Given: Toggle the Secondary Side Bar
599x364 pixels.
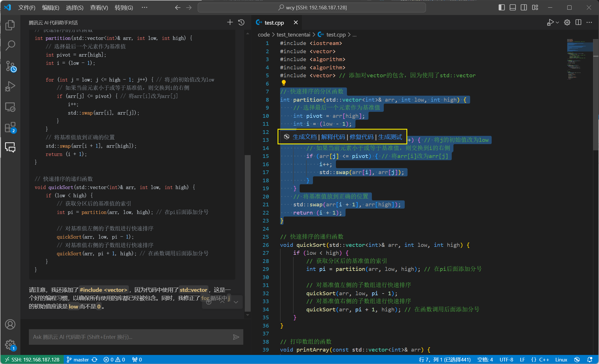Looking at the screenshot, I should click(x=524, y=8).
